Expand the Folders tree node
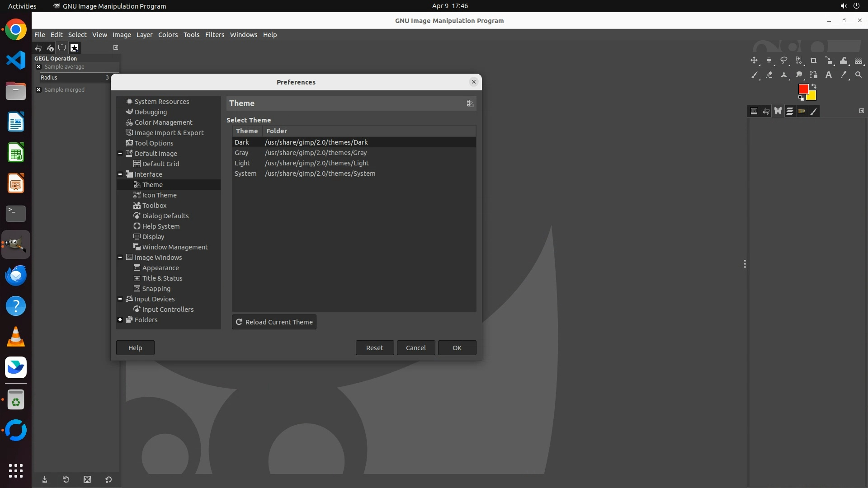Viewport: 868px width, 488px height. click(x=120, y=320)
